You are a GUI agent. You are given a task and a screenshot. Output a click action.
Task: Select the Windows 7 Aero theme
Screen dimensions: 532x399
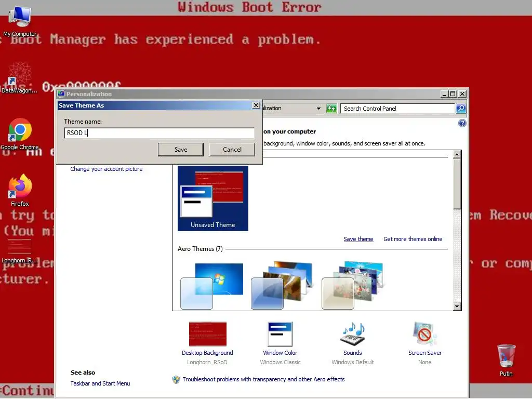click(212, 286)
